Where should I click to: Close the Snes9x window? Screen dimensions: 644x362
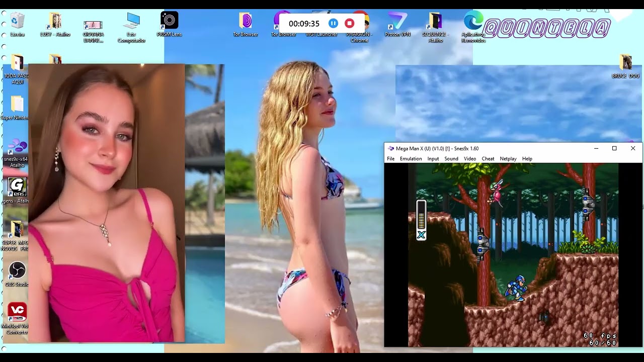[633, 148]
